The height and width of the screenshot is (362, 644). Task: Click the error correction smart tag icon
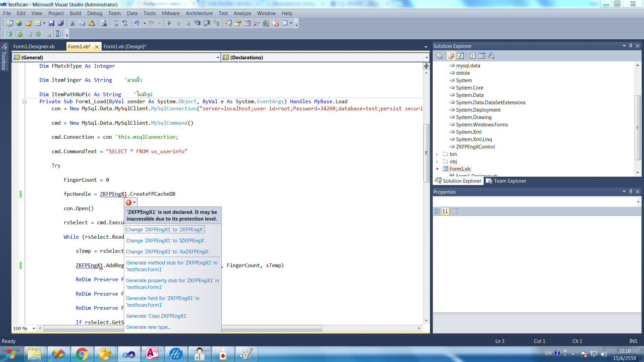[128, 202]
